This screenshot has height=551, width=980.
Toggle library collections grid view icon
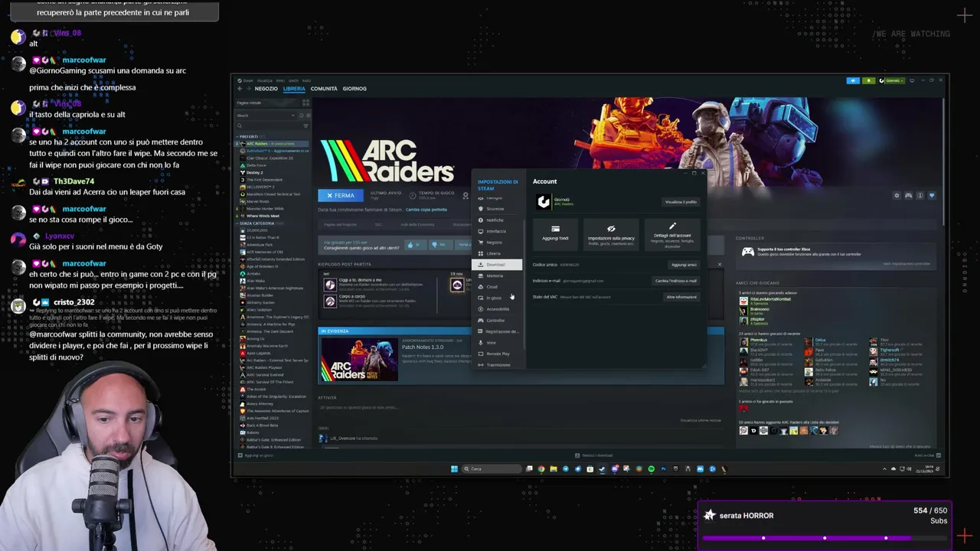point(305,103)
